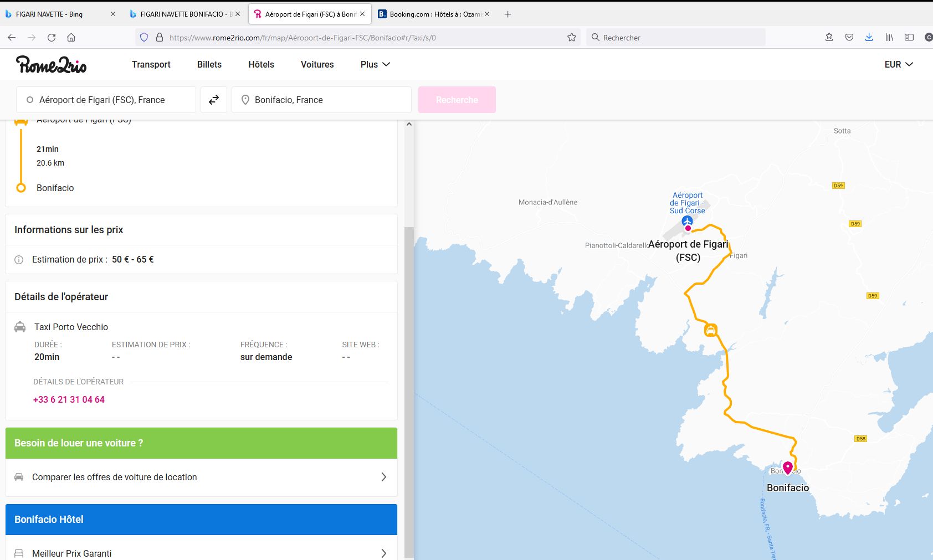Open the Voitures menu item
Screen dimensions: 933x560
[317, 64]
